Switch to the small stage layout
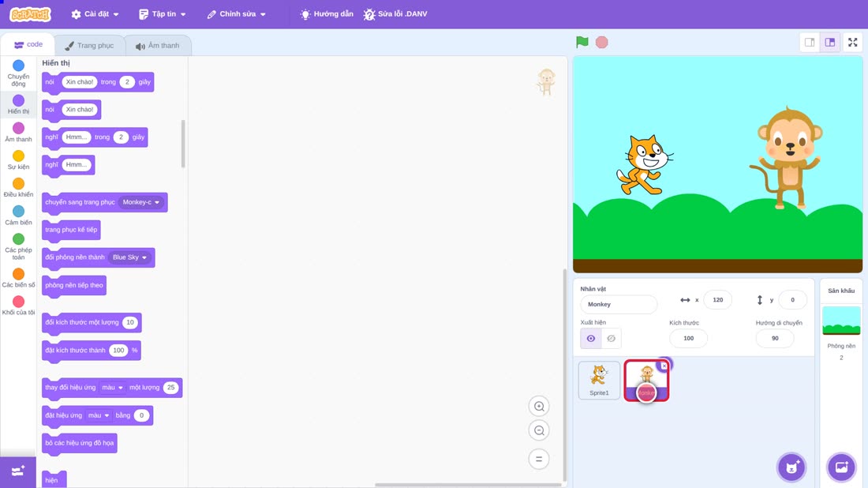This screenshot has height=488, width=868. [x=810, y=42]
